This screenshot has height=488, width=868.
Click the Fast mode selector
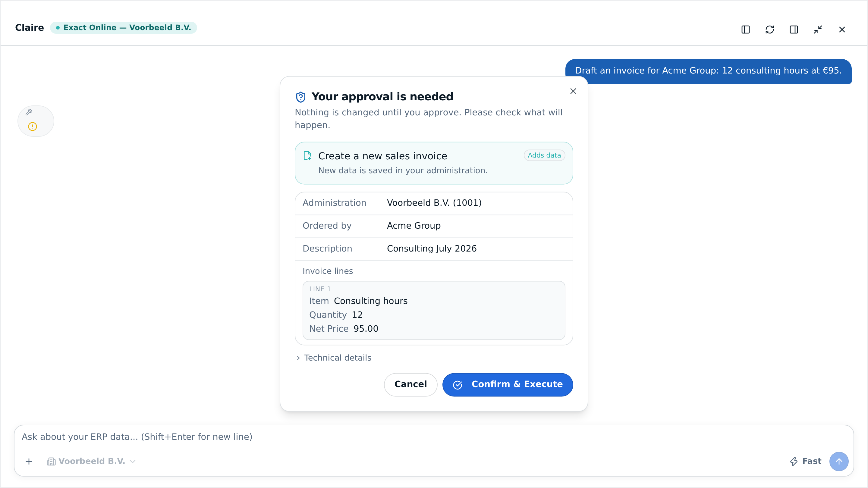click(805, 461)
